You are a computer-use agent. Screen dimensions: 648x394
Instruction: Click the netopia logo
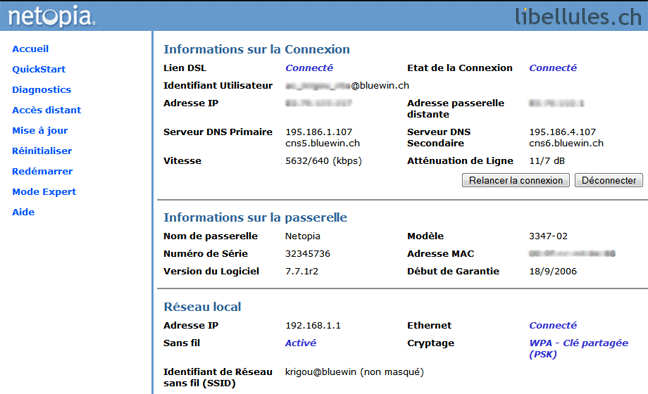(52, 17)
